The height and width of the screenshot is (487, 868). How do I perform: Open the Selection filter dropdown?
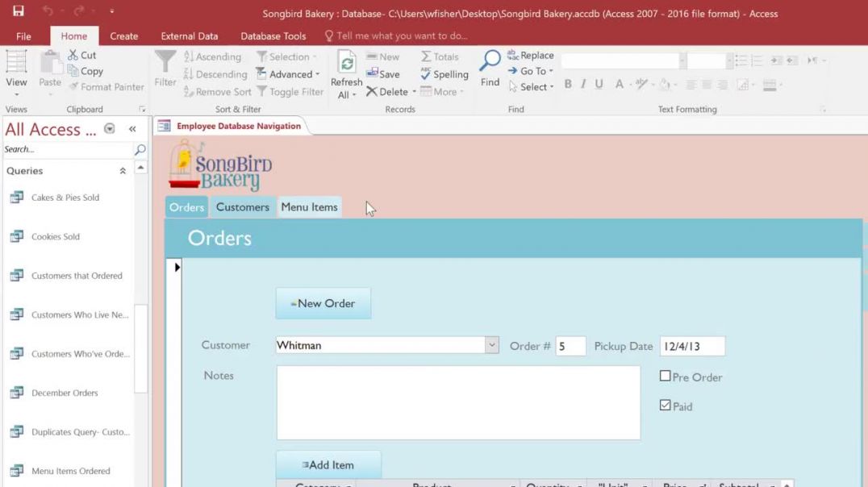(286, 56)
